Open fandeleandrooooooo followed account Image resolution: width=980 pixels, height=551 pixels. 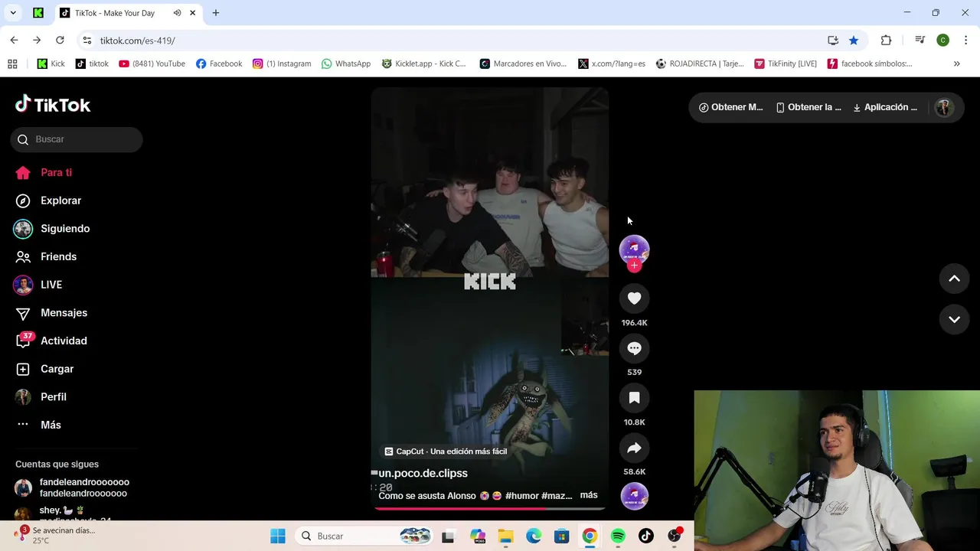[x=73, y=487]
